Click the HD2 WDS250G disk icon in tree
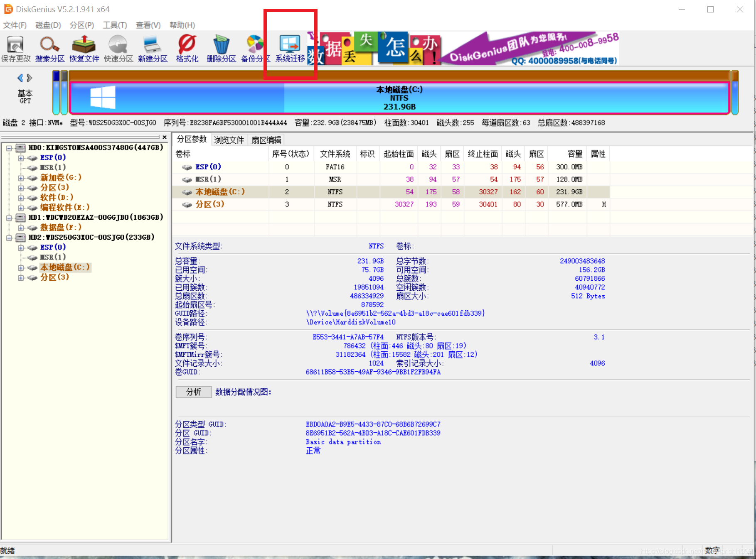 click(x=20, y=237)
